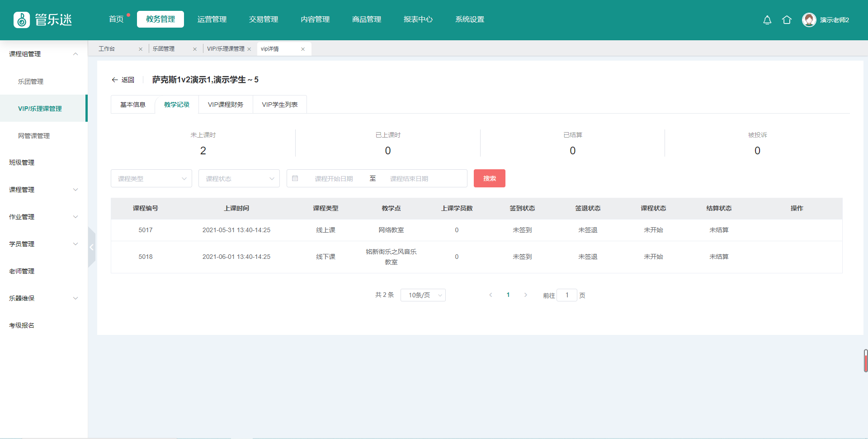Click the back arrow 返回
868x439 pixels.
tap(123, 80)
